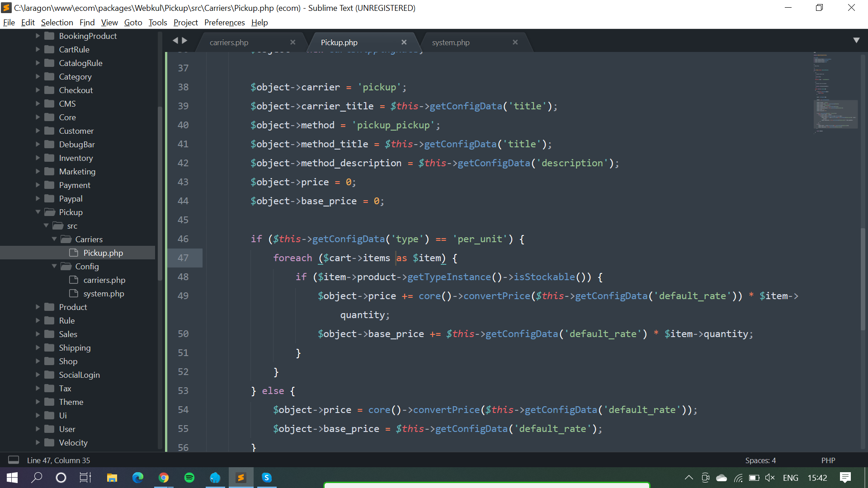Click the Spaces: 4 indentation setting

[760, 460]
